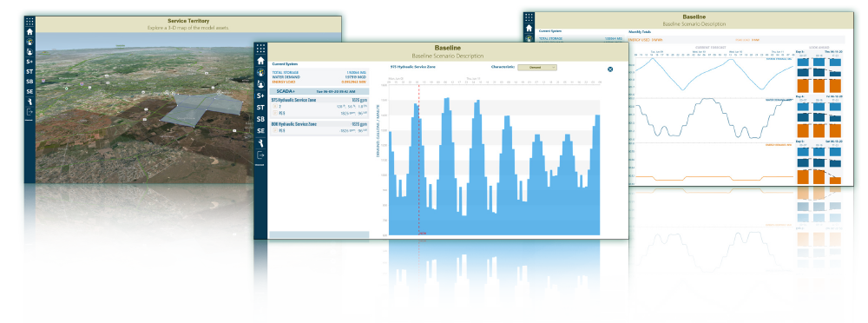Click the logout icon in Service Territory sidebar
The image size is (868, 323).
tap(30, 113)
